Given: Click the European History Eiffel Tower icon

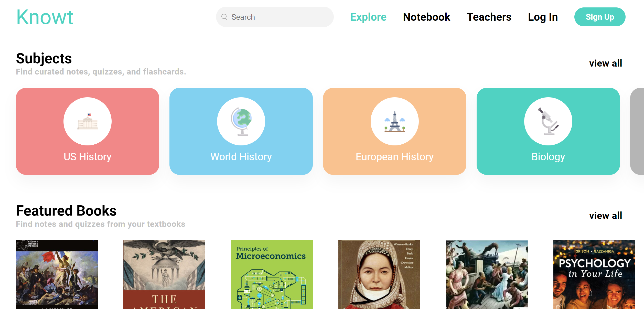Looking at the screenshot, I should coord(395,121).
